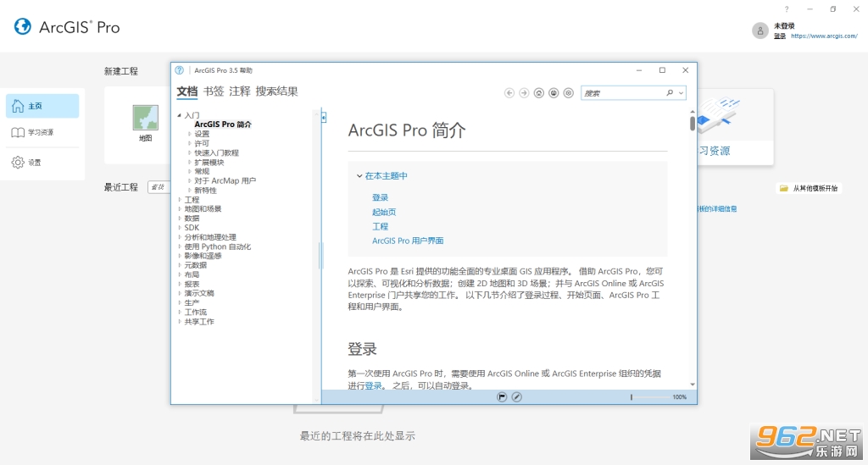Screen dimensions: 868x465
Task: Collapse the 入门 tree node
Action: pos(180,115)
